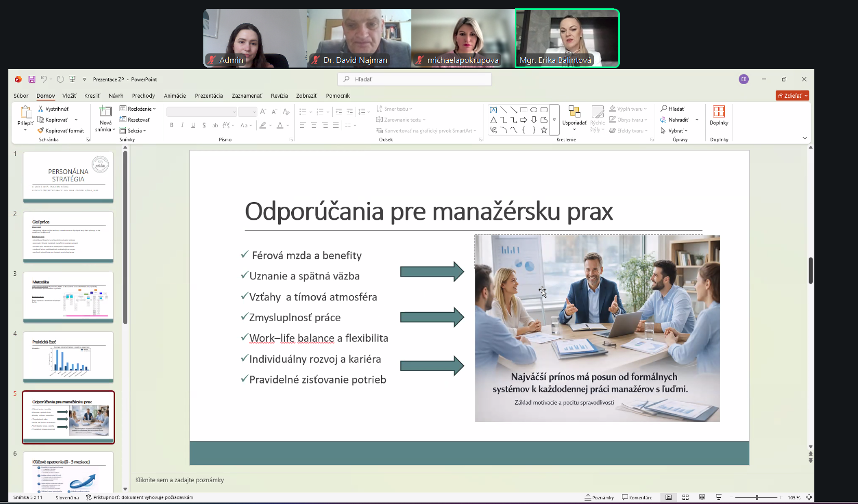Select the Kopírovať formát paintbrush
This screenshot has width=858, height=504.
coord(61,131)
